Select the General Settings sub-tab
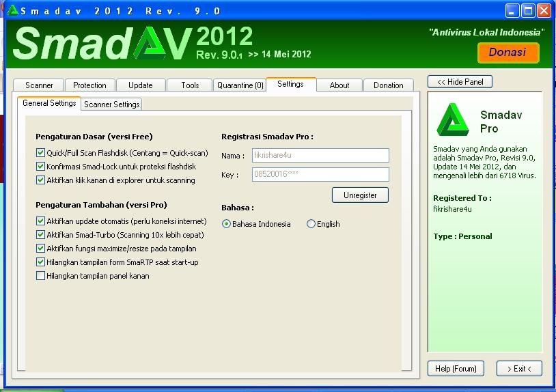556x392 pixels. pos(49,103)
